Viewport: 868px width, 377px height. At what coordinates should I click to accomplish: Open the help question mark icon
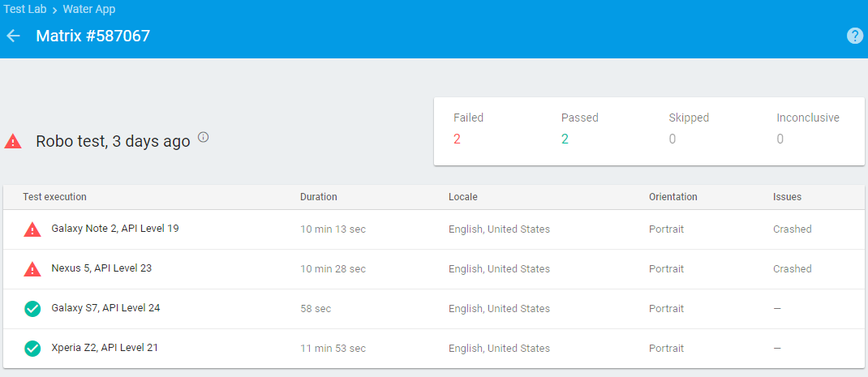tap(855, 36)
